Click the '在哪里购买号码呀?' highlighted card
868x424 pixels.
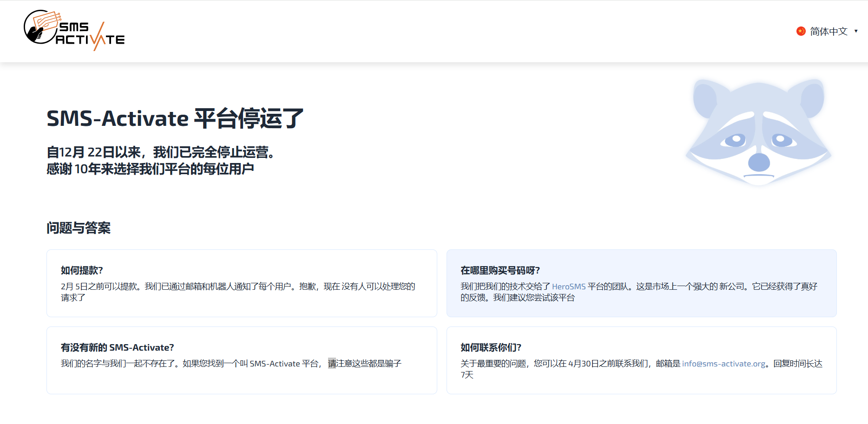point(641,283)
